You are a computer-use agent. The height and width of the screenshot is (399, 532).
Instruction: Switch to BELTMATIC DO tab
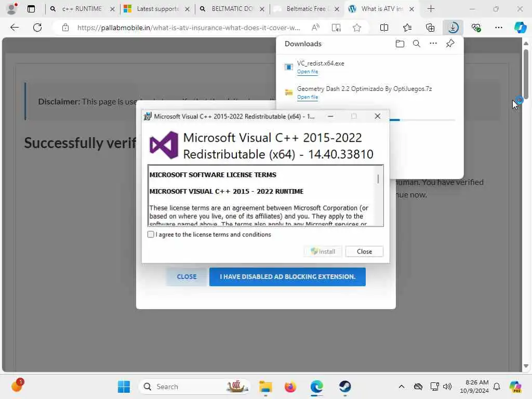click(x=232, y=9)
